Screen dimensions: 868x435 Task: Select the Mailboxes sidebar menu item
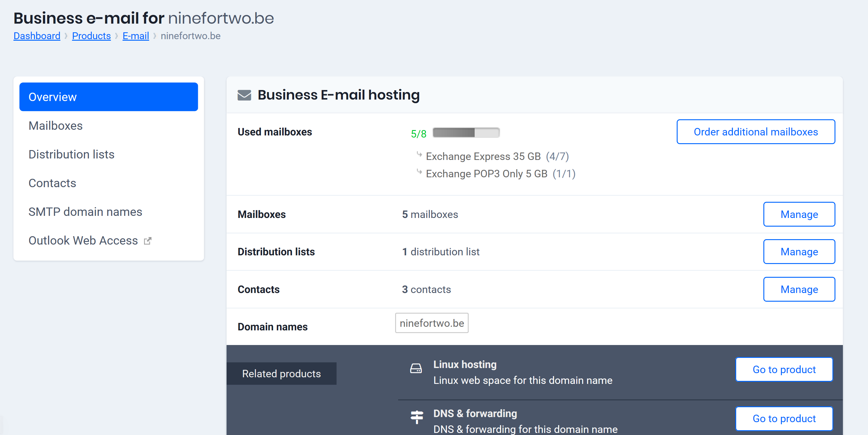[x=56, y=125]
